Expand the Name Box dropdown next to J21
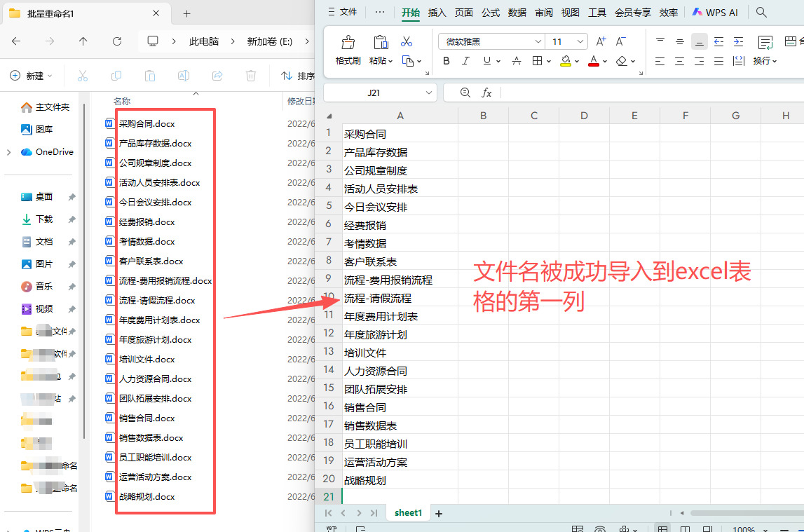This screenshot has height=532, width=804. click(x=429, y=93)
